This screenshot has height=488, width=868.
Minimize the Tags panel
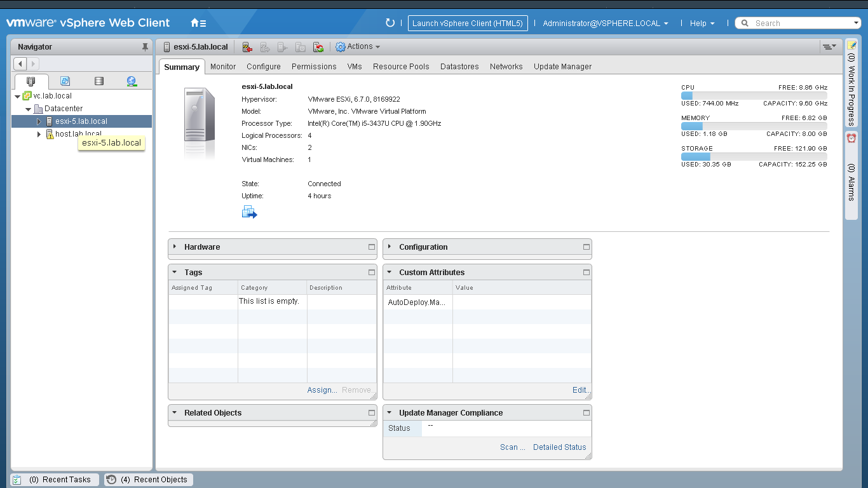click(x=372, y=273)
